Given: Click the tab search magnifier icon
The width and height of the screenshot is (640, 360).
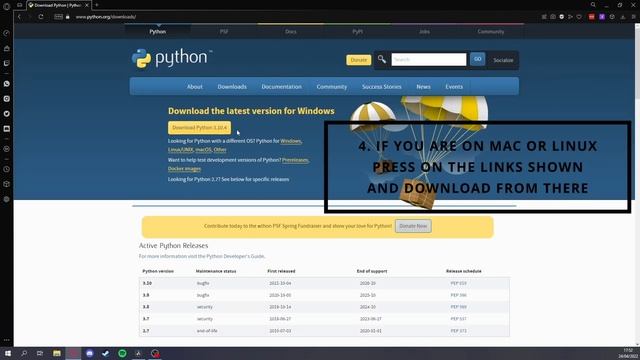Looking at the screenshot, I should [593, 5].
